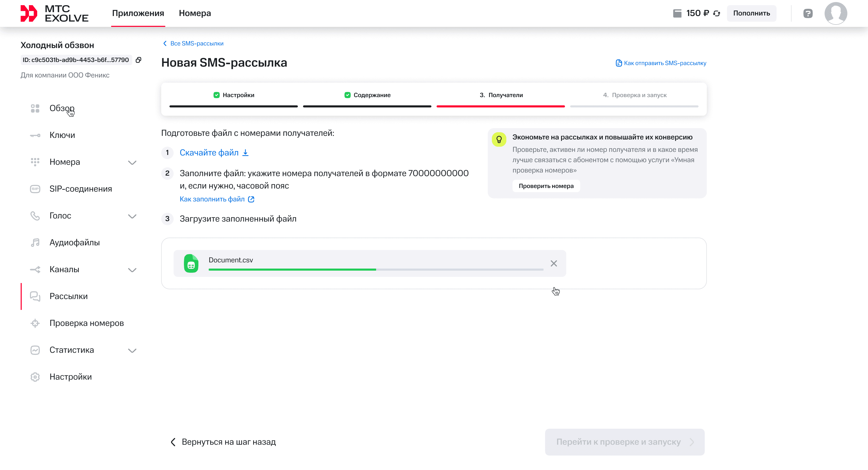Open the help question mark icon

(x=808, y=13)
